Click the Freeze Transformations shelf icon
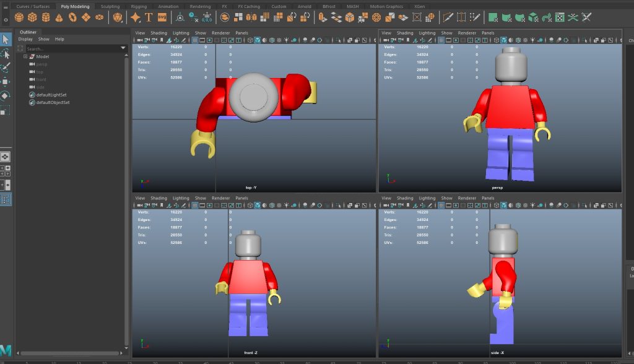 point(207,17)
